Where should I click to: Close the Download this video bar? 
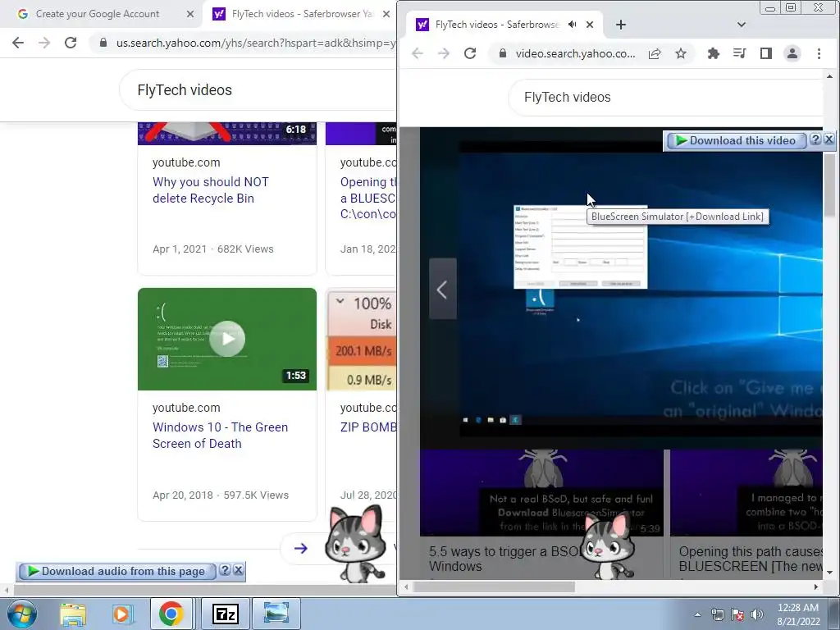point(829,139)
